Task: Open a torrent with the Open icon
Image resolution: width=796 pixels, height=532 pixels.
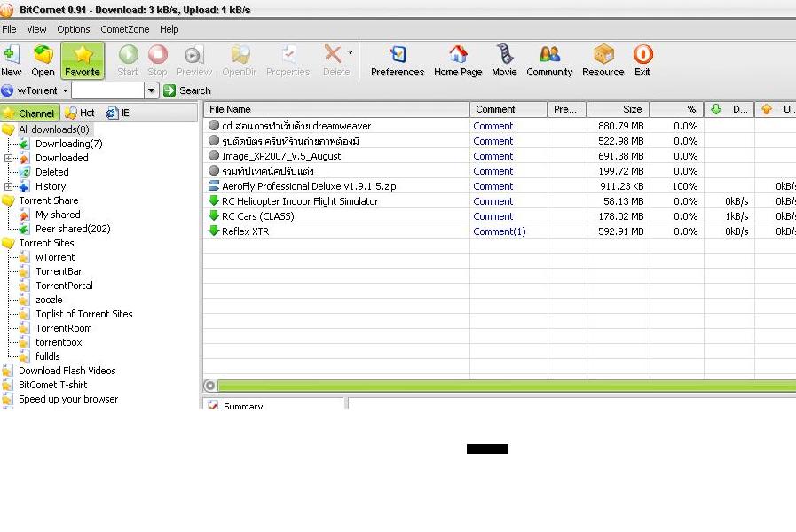Action: click(x=43, y=60)
